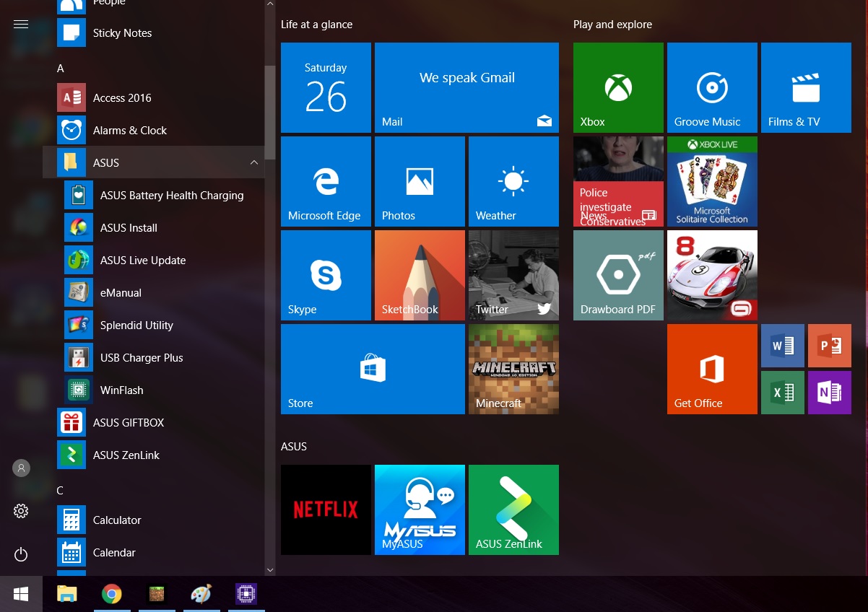The image size is (868, 612).
Task: Open the Twitter tile
Action: click(x=513, y=275)
